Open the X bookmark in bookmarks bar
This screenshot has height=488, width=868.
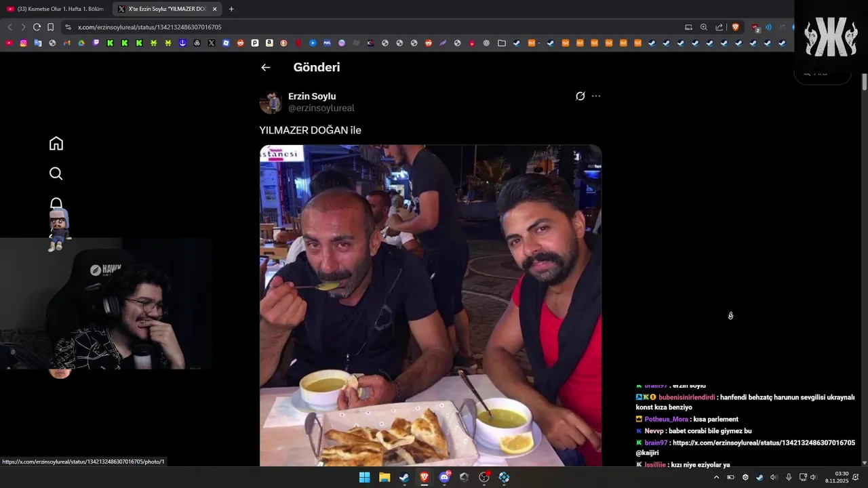pyautogui.click(x=212, y=43)
